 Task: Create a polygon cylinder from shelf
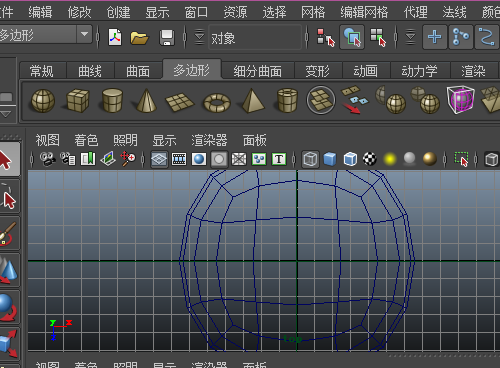click(112, 100)
